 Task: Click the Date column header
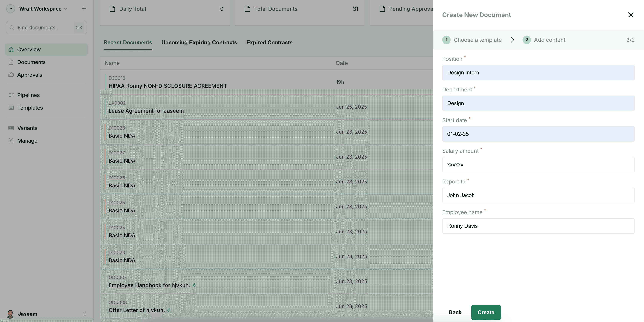pyautogui.click(x=342, y=63)
